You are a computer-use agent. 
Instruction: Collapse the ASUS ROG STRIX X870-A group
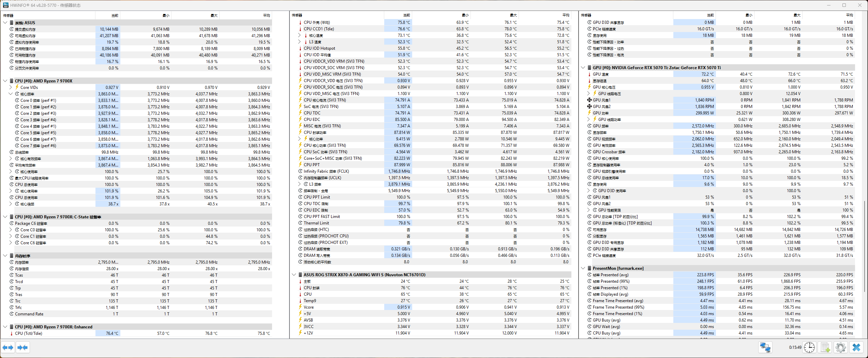pyautogui.click(x=294, y=275)
